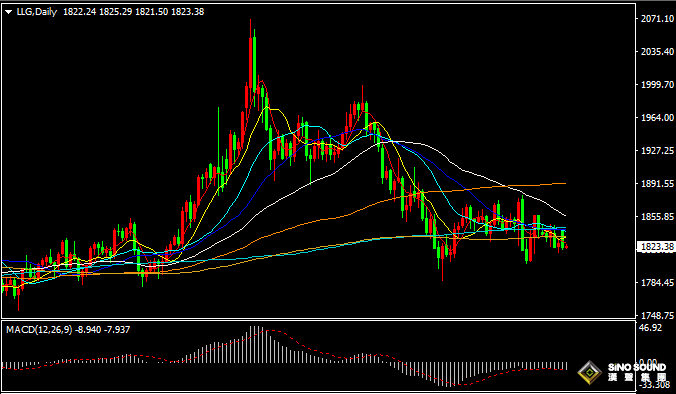676x394 pixels.
Task: Select the current price tag 1823.38
Action: (x=655, y=247)
